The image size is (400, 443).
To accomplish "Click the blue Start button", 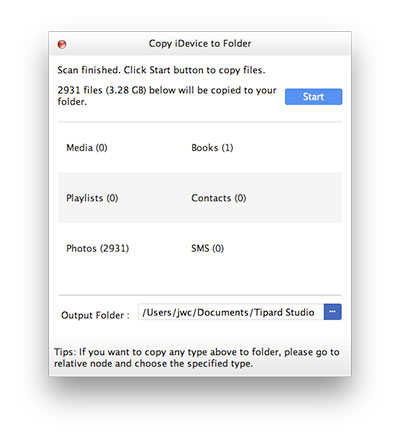I will click(x=313, y=97).
